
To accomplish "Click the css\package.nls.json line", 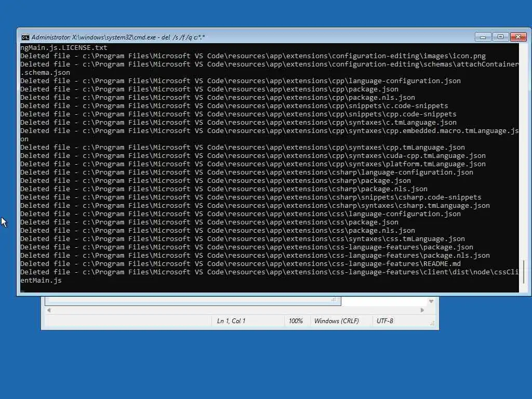I will pos(218,230).
